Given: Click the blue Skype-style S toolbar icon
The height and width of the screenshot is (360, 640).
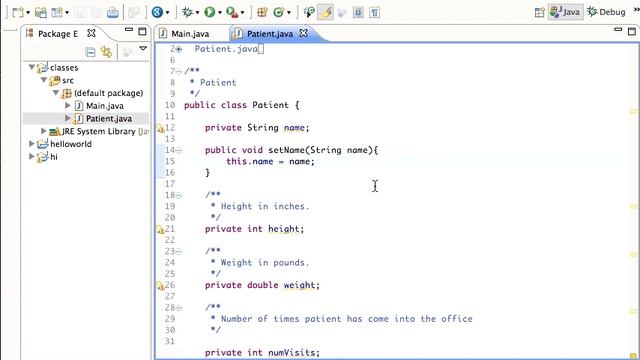Looking at the screenshot, I should point(157,12).
